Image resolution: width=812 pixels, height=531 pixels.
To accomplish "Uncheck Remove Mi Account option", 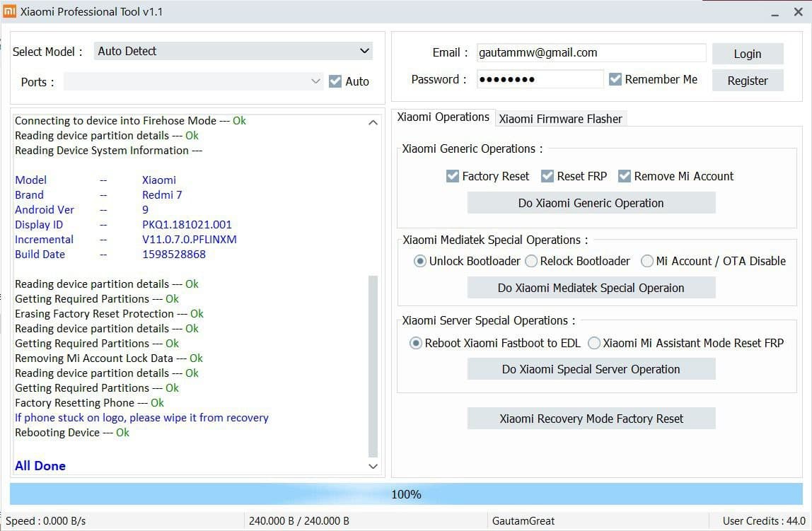I will pos(624,176).
